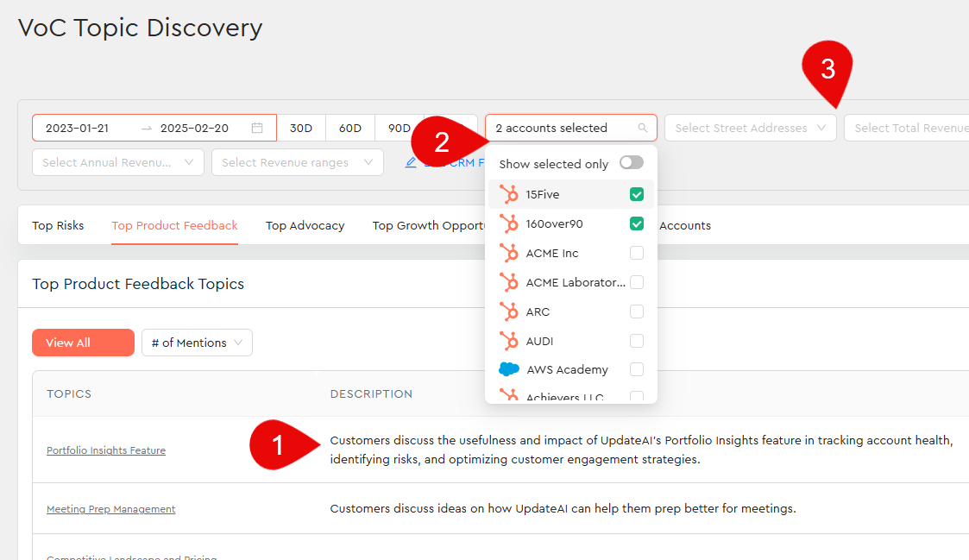
Task: Open the Select Total Revenue dropdown
Action: click(906, 128)
